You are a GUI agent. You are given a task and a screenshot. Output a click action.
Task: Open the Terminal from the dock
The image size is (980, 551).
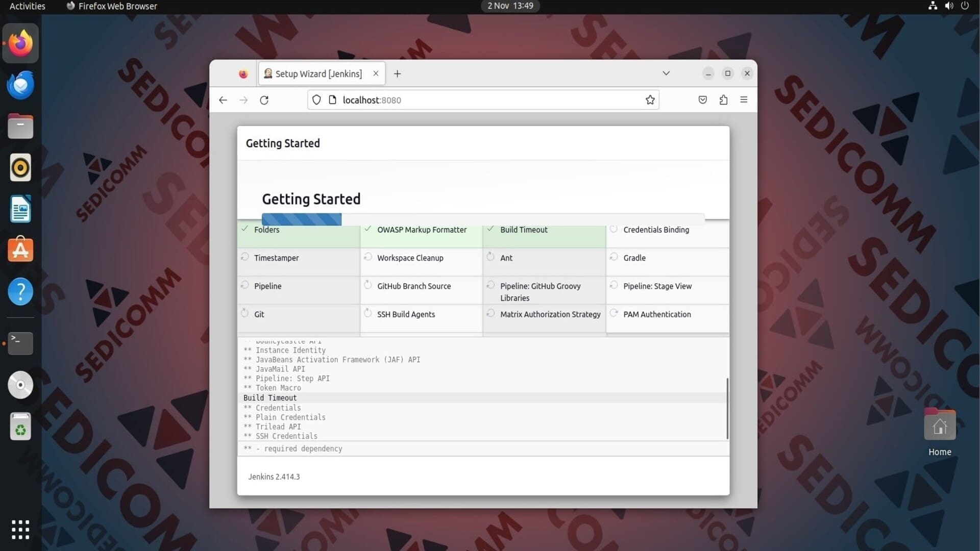[x=20, y=343]
